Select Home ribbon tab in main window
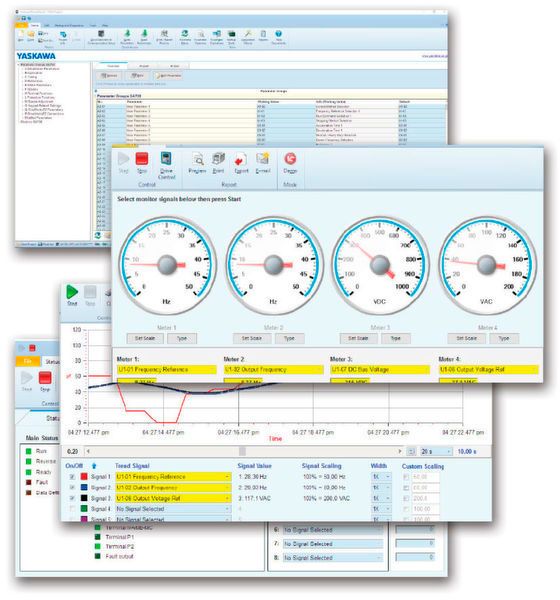This screenshot has width=560, height=600. point(35,25)
